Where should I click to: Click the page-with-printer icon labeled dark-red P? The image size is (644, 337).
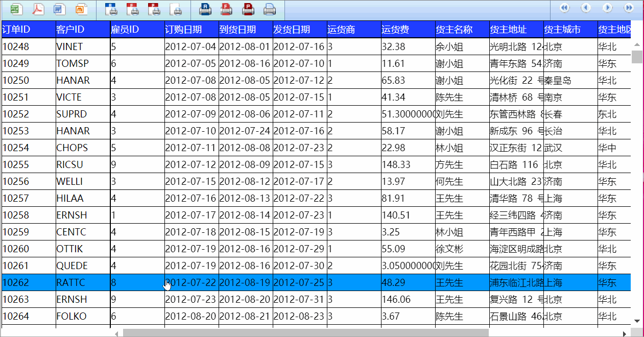pos(154,9)
